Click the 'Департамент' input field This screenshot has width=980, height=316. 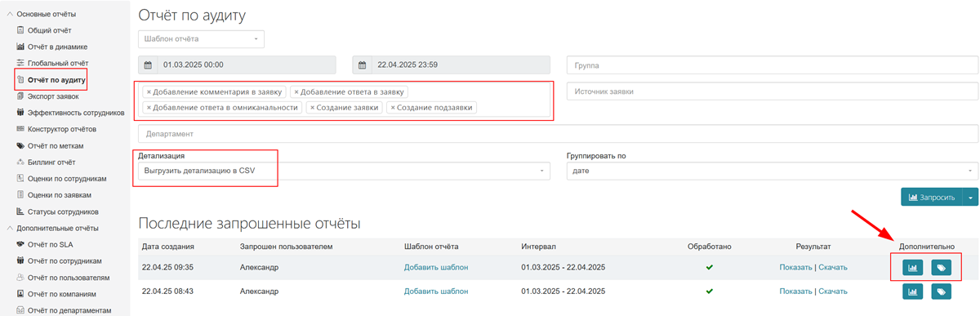tap(558, 133)
